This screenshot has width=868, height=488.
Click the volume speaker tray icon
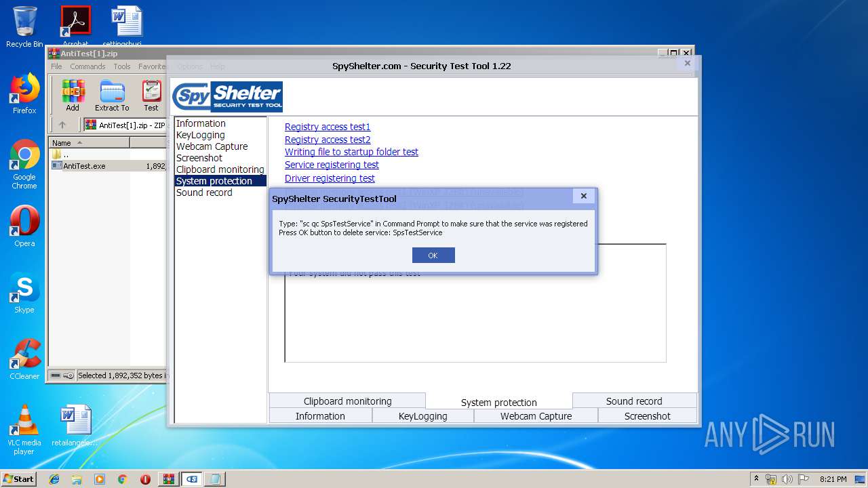coord(787,479)
